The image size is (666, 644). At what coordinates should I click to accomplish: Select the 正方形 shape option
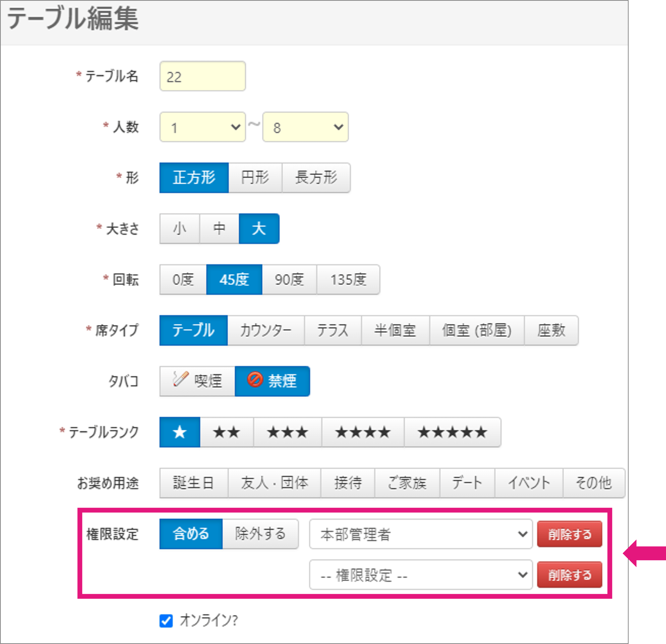click(194, 178)
